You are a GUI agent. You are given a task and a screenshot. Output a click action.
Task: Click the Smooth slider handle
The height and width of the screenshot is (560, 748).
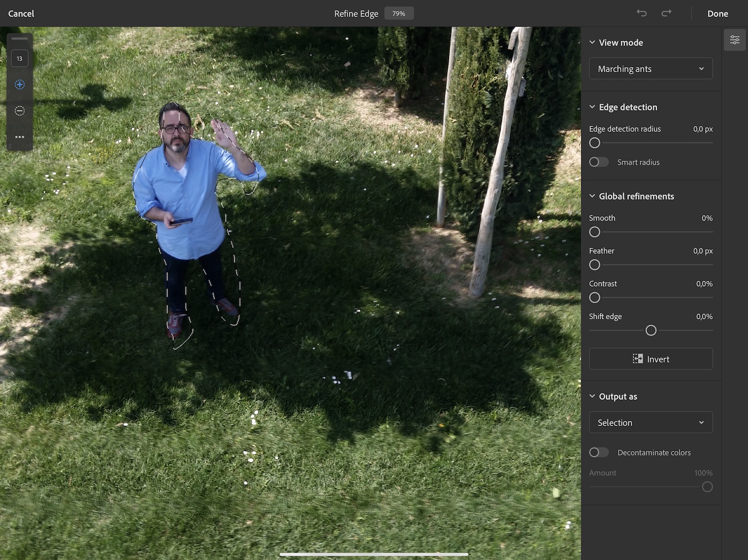(x=595, y=232)
